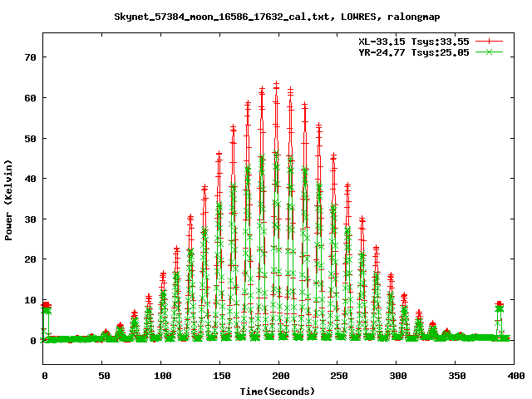
Task: Click the Time(Seconds) x-axis label
Action: (x=277, y=392)
